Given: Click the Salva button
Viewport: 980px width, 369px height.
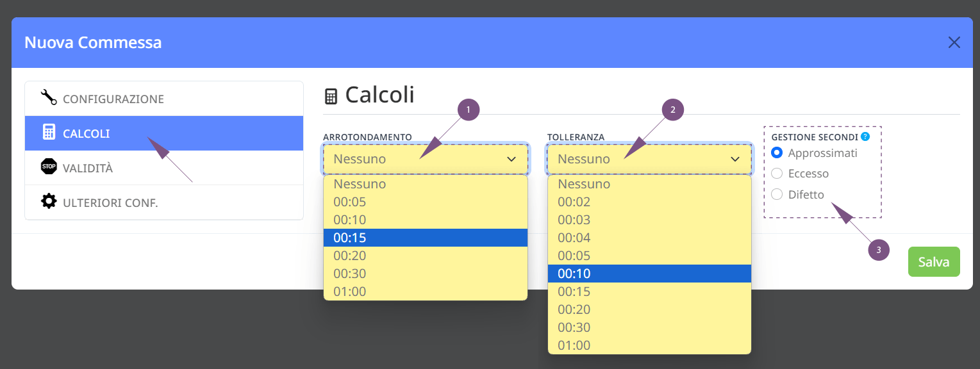Looking at the screenshot, I should tap(934, 261).
